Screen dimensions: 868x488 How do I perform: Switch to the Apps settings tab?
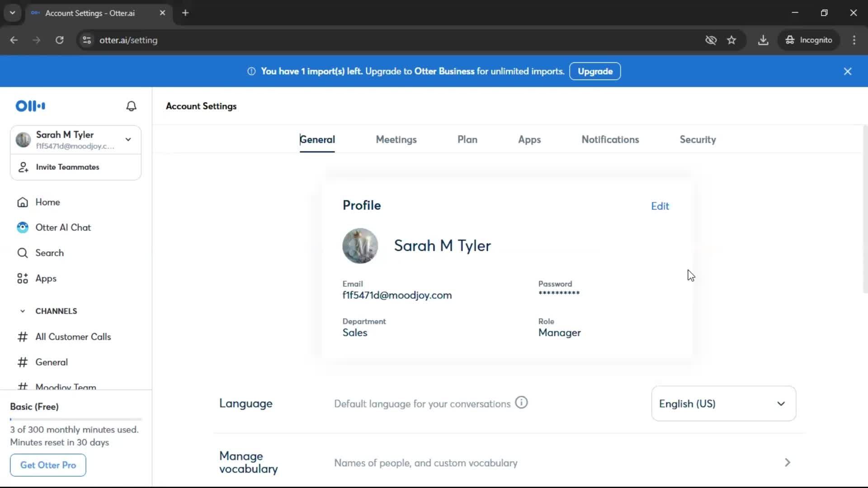pos(529,140)
